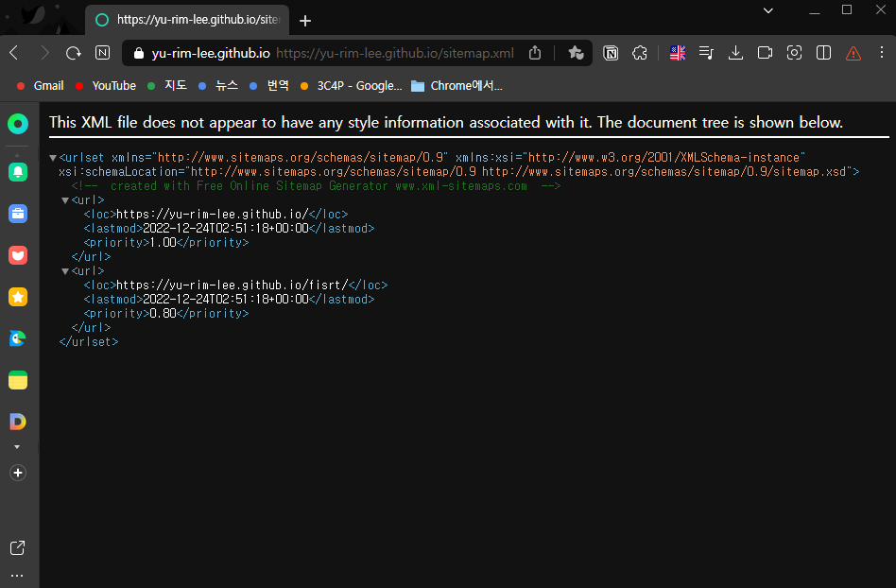Open the Papago parrot sidebar app
Image resolution: width=896 pixels, height=588 pixels.
tap(18, 338)
